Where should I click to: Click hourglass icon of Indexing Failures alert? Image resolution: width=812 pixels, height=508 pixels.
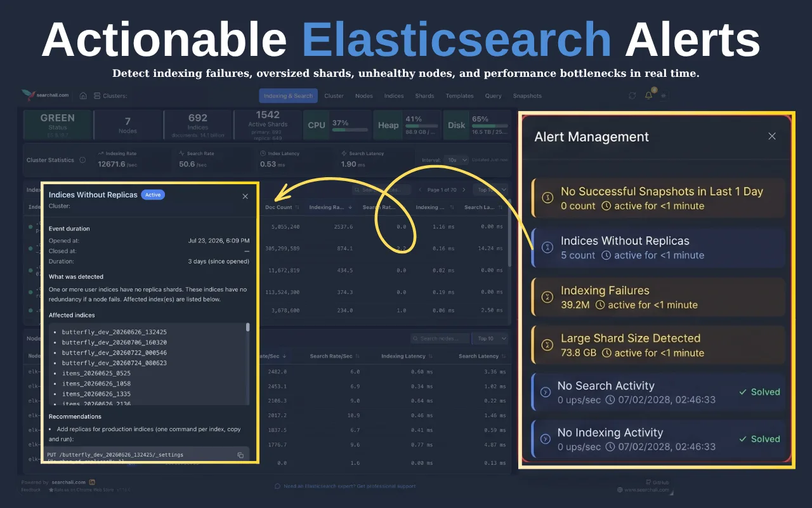pyautogui.click(x=547, y=297)
